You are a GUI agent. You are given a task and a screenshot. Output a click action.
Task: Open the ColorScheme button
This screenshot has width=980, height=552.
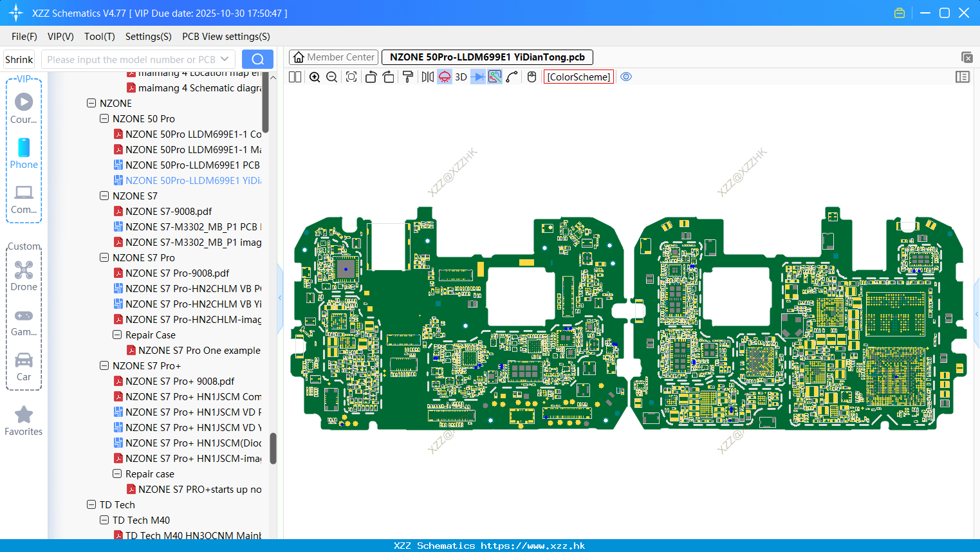[x=579, y=77]
